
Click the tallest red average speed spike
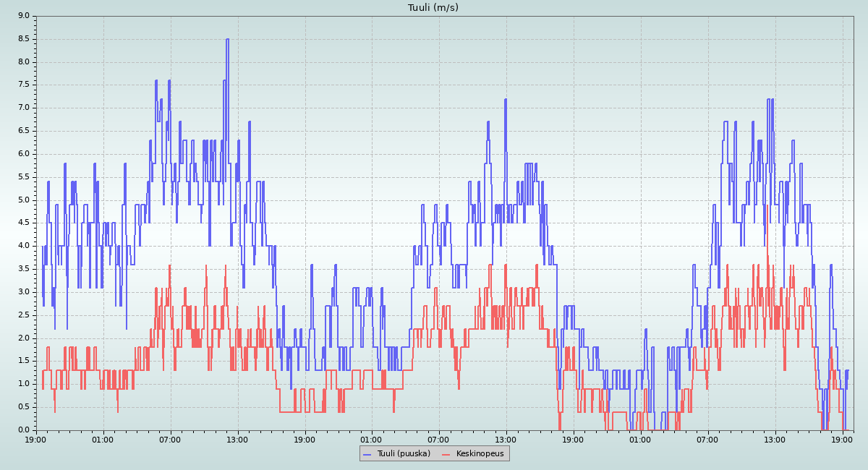(x=766, y=206)
